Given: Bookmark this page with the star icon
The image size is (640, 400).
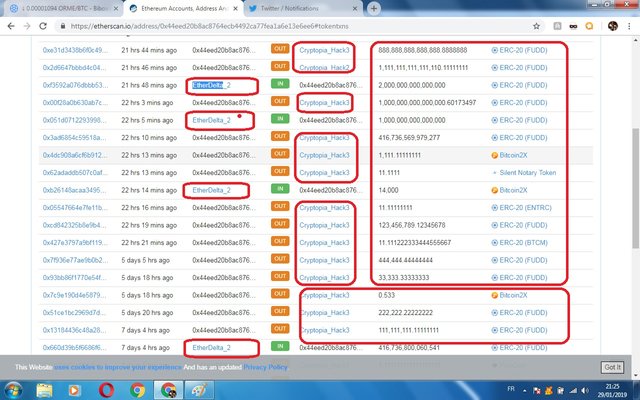Looking at the screenshot, I should click(536, 26).
